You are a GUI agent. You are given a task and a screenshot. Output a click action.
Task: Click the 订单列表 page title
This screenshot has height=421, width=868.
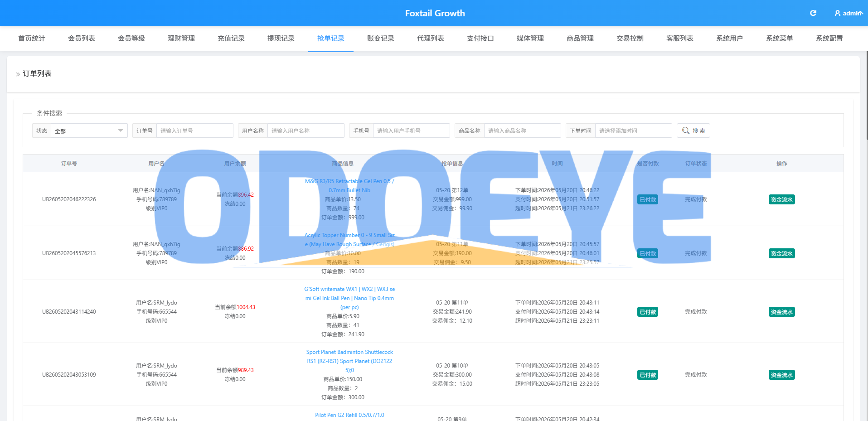pyautogui.click(x=37, y=73)
